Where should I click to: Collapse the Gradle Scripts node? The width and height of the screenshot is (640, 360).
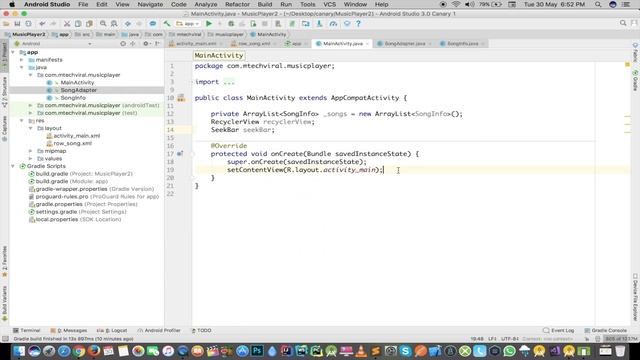point(13,166)
